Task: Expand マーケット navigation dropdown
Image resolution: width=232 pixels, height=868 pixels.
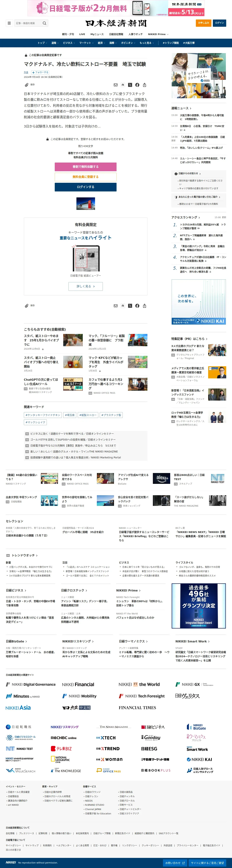Action: (86, 43)
